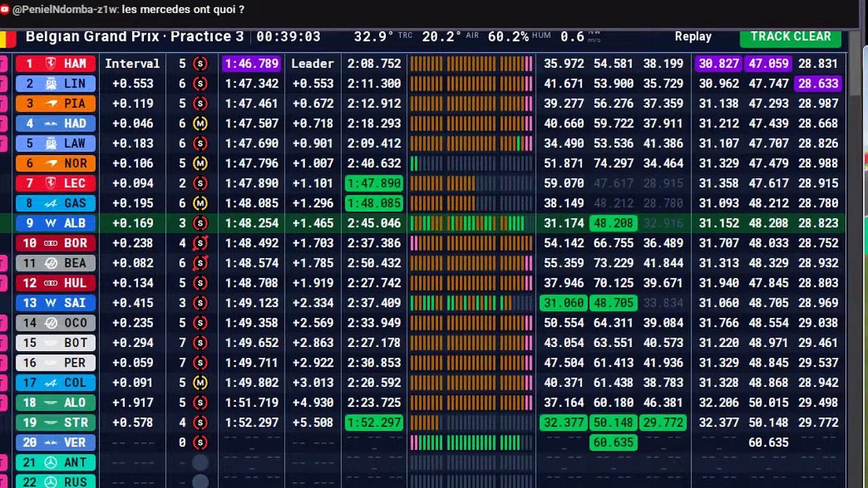Screen dimensions: 868x488
Task: Click the soft tyre icon in LIN's row
Action: 199,83
